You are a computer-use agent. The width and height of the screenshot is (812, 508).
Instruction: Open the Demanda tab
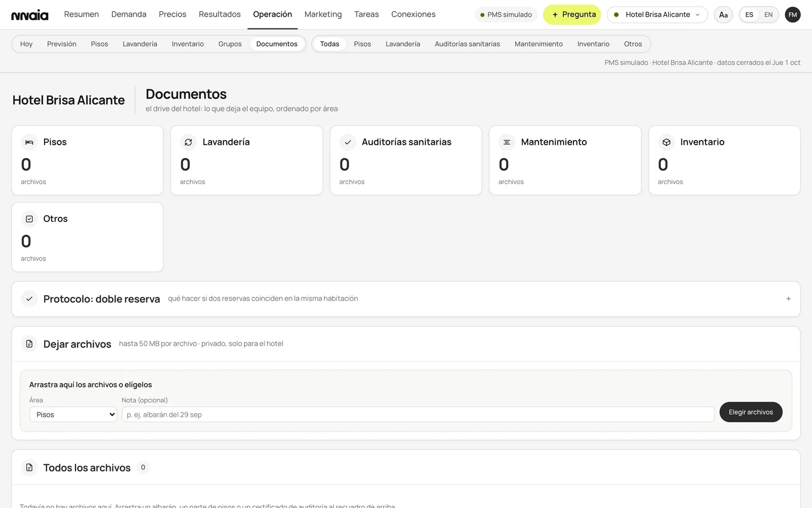(129, 14)
